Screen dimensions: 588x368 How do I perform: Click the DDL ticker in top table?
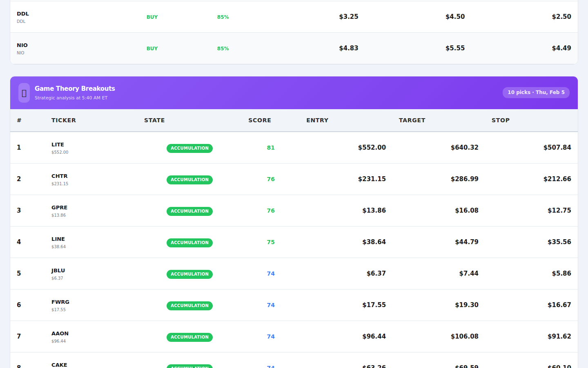pos(23,14)
